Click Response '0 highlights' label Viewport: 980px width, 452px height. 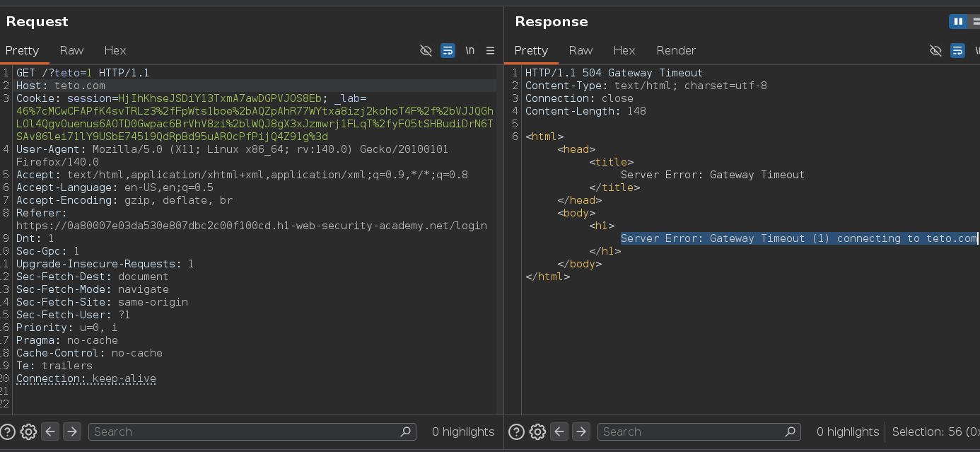[x=848, y=431]
